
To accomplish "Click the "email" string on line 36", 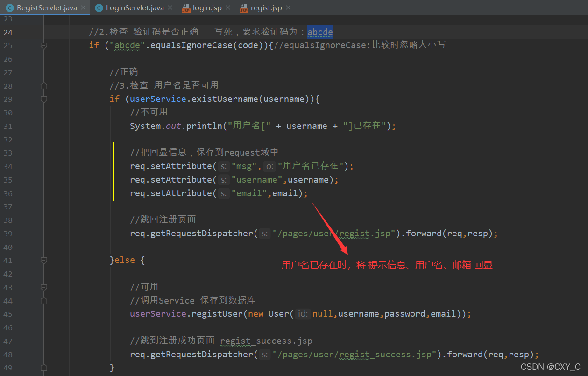I will (249, 193).
